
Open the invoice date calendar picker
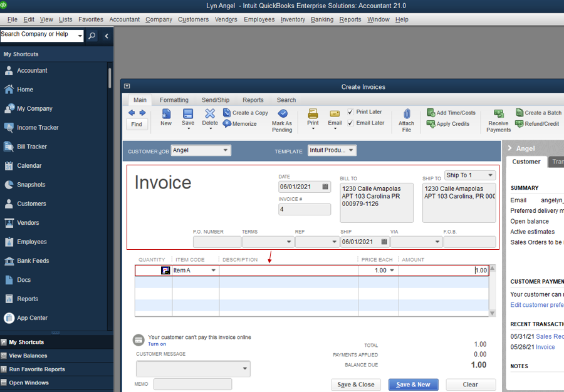point(325,187)
